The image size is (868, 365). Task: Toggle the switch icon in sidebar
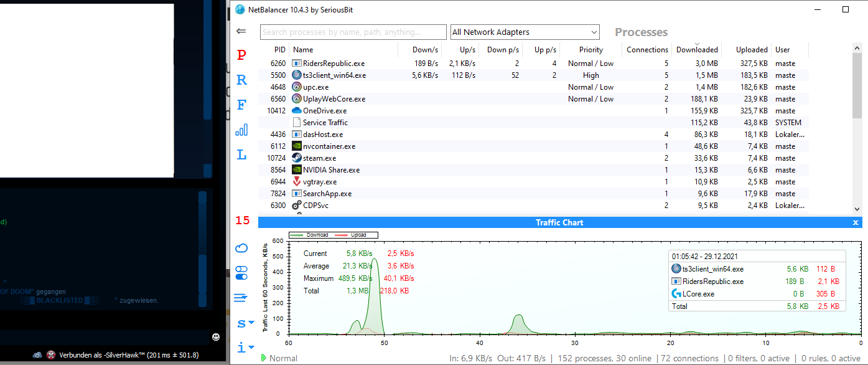[242, 273]
